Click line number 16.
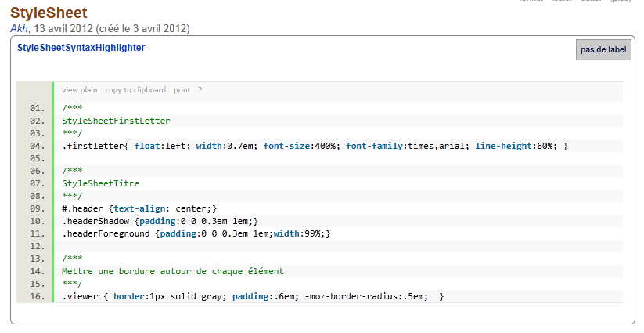Viewport: 644px width, 333px height. (38, 296)
